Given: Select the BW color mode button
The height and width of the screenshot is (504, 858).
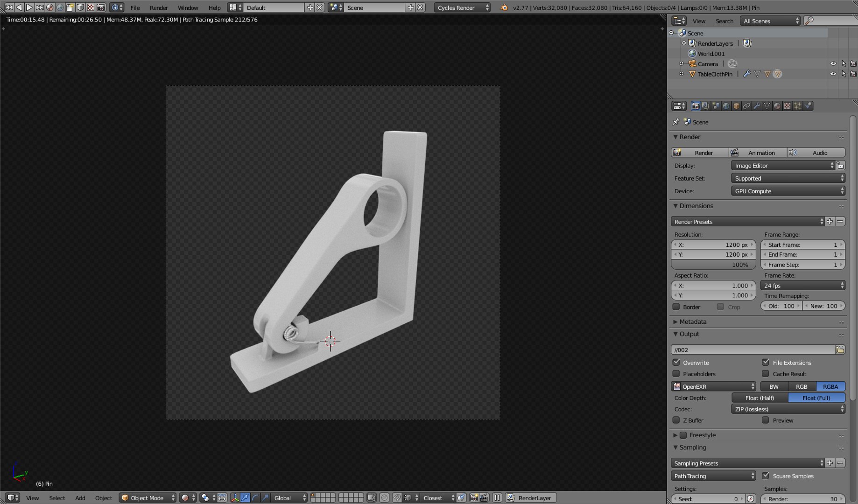Looking at the screenshot, I should click(x=774, y=386).
